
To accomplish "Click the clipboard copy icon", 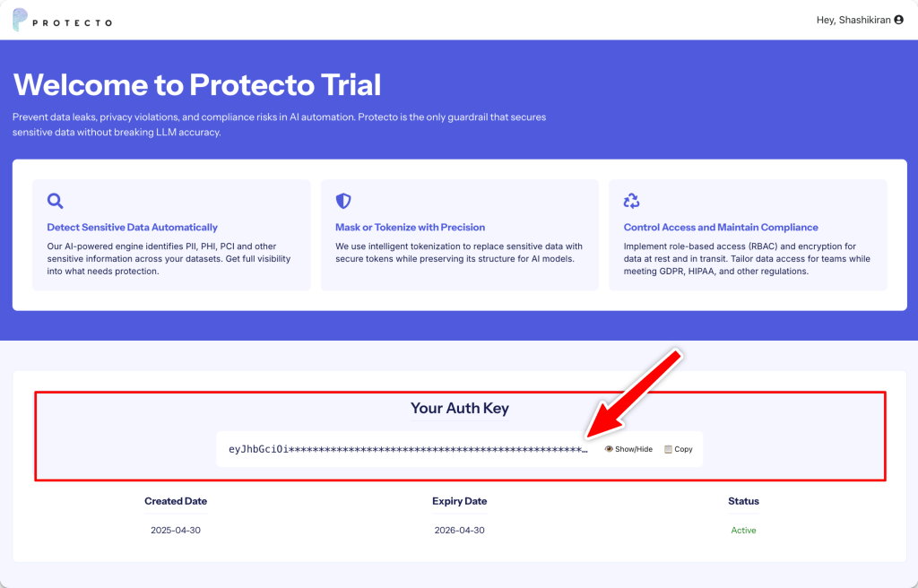I will point(668,449).
